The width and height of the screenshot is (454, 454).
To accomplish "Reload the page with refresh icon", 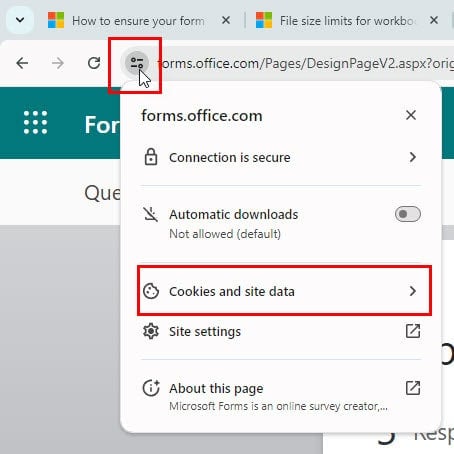I will tap(94, 63).
